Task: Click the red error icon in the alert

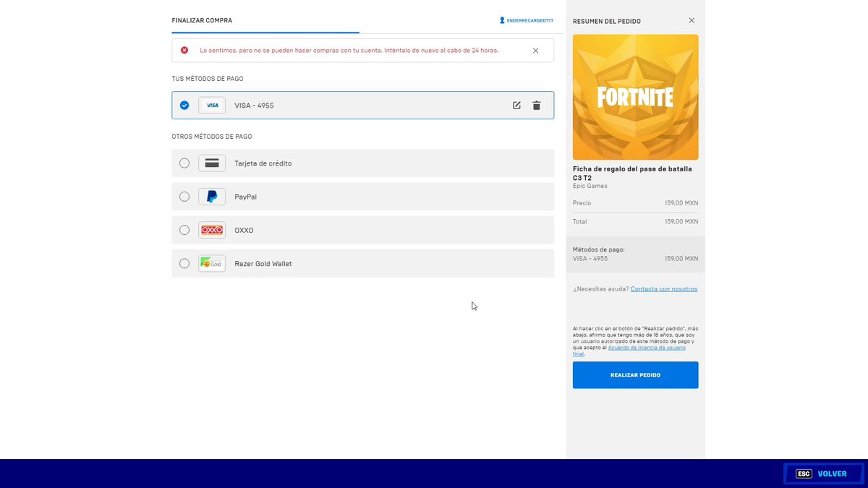Action: coord(184,51)
